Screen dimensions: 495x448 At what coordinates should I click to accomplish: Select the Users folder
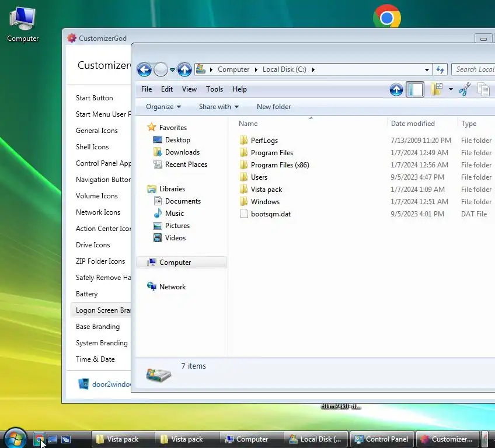click(x=259, y=177)
